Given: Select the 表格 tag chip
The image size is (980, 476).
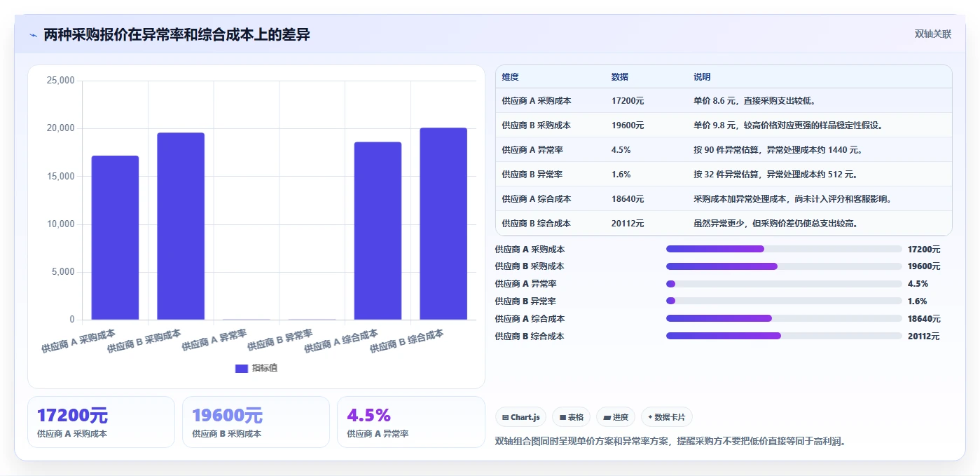Looking at the screenshot, I should [x=571, y=417].
